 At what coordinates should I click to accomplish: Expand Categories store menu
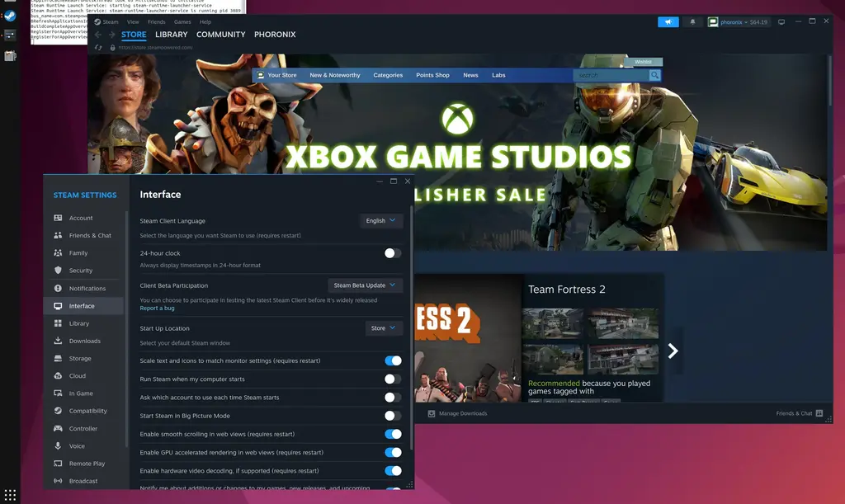(388, 75)
